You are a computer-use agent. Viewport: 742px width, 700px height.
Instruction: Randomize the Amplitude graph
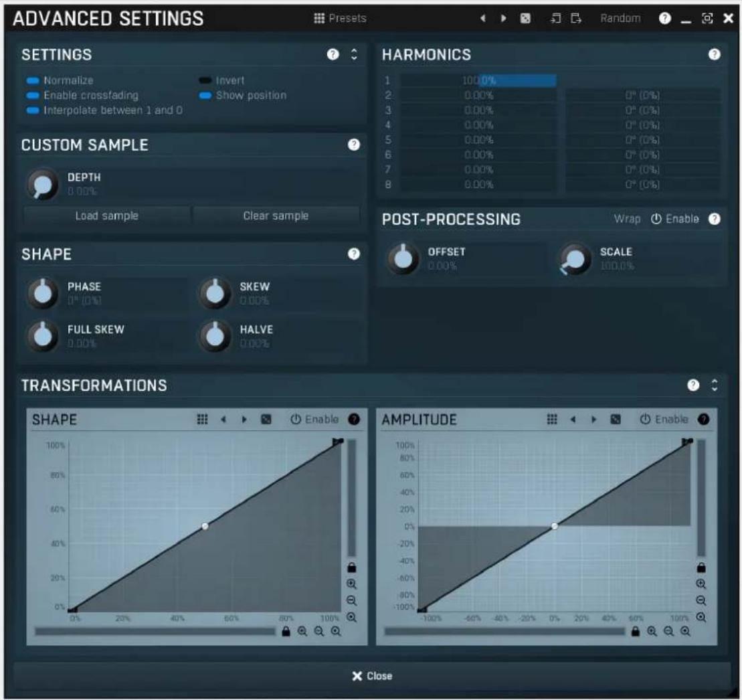point(615,419)
